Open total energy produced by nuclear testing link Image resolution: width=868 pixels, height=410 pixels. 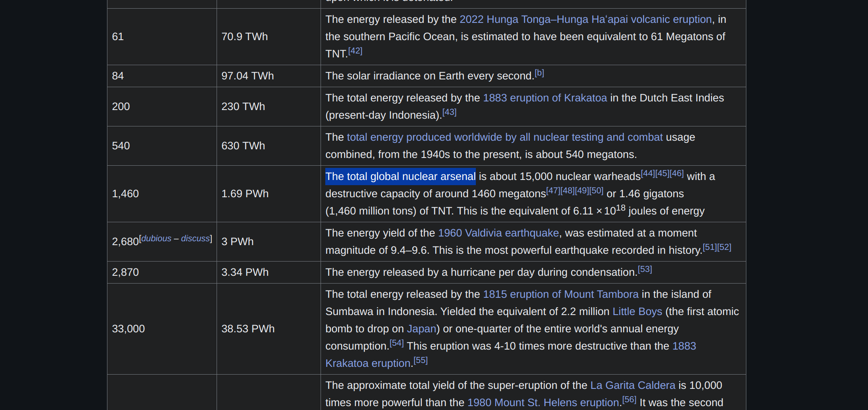[x=504, y=137]
